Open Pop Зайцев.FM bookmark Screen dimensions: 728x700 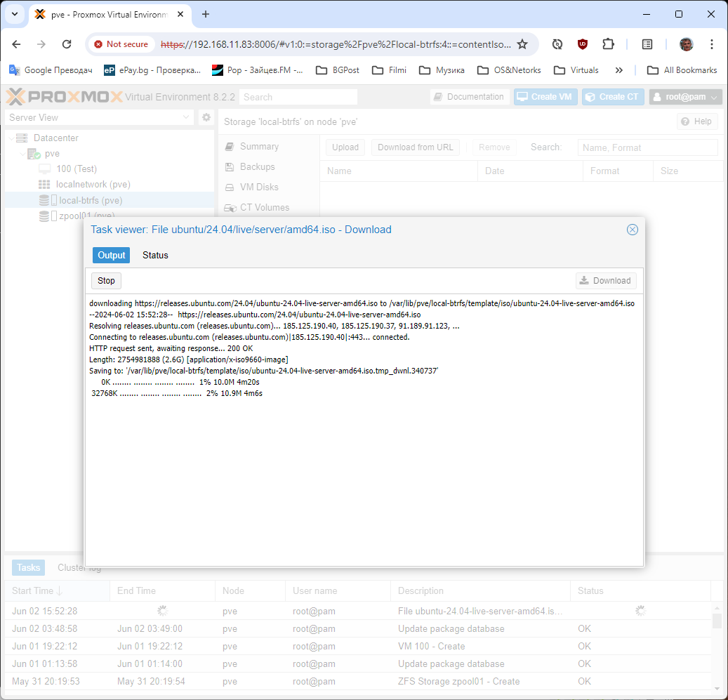(x=257, y=70)
